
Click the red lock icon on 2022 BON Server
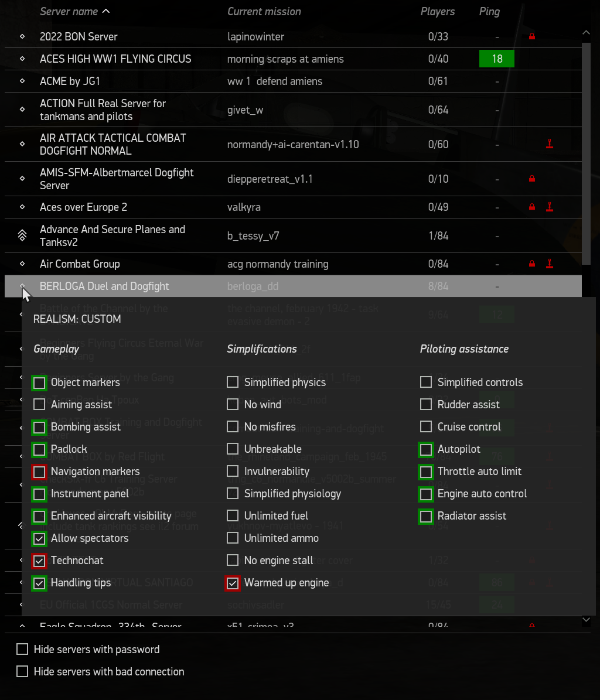point(532,36)
